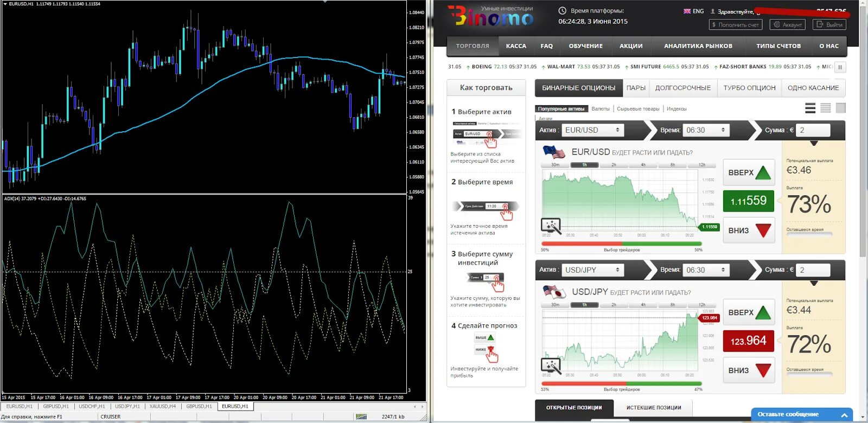Select USDJPY,H1 chart tab in MetaTrader

(127, 406)
